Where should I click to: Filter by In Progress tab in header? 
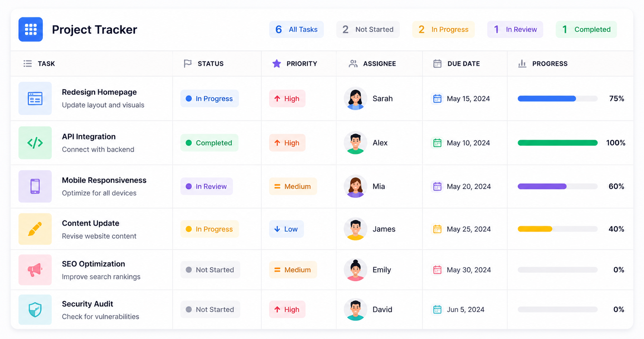443,29
